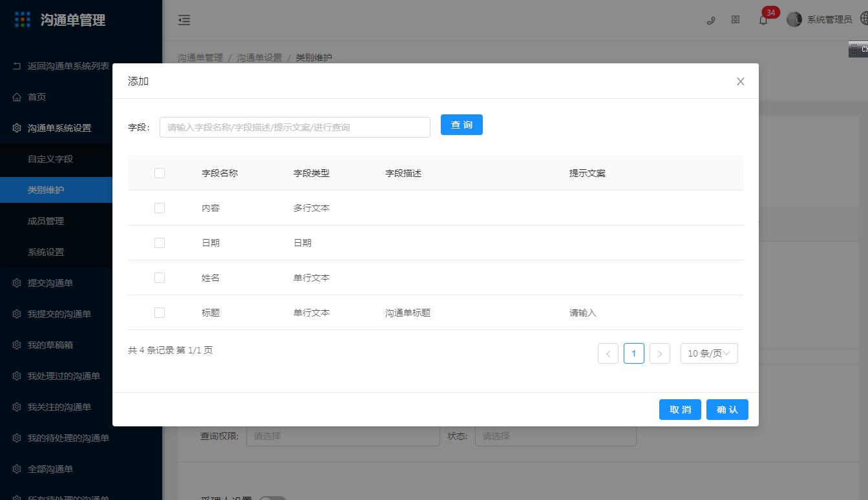This screenshot has height=500, width=868.
Task: Click the 沟通单管理 app title
Action: [73, 20]
